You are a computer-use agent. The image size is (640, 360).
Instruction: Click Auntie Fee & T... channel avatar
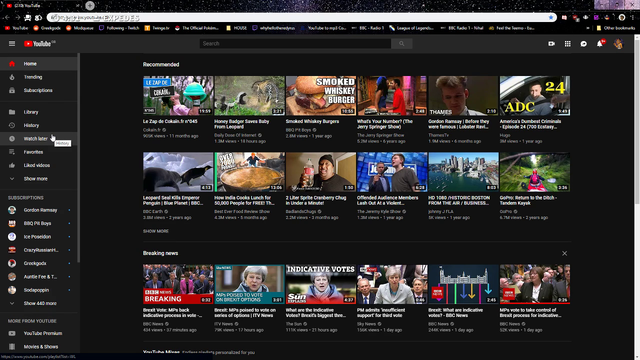(12, 277)
